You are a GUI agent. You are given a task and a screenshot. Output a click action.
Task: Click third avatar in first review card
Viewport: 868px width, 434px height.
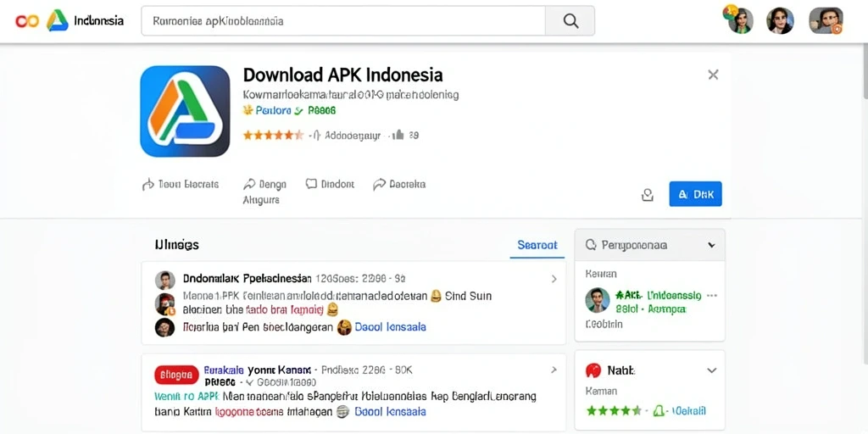point(165,328)
